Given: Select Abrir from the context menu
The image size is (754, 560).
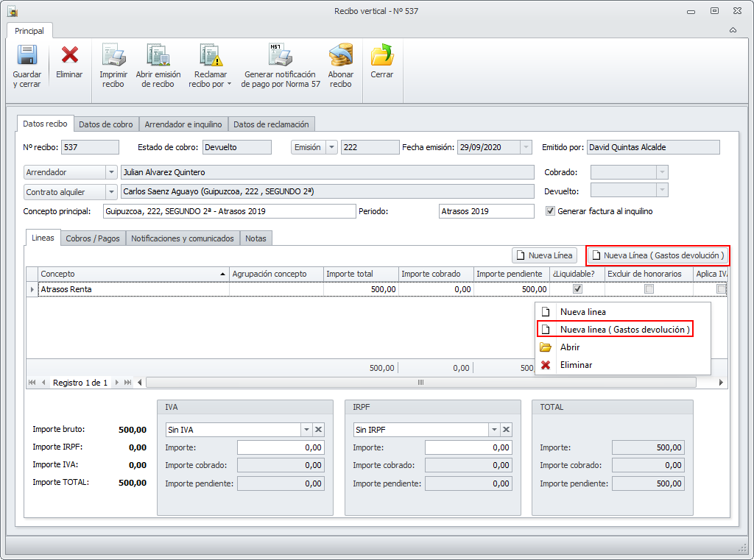Looking at the screenshot, I should 569,347.
